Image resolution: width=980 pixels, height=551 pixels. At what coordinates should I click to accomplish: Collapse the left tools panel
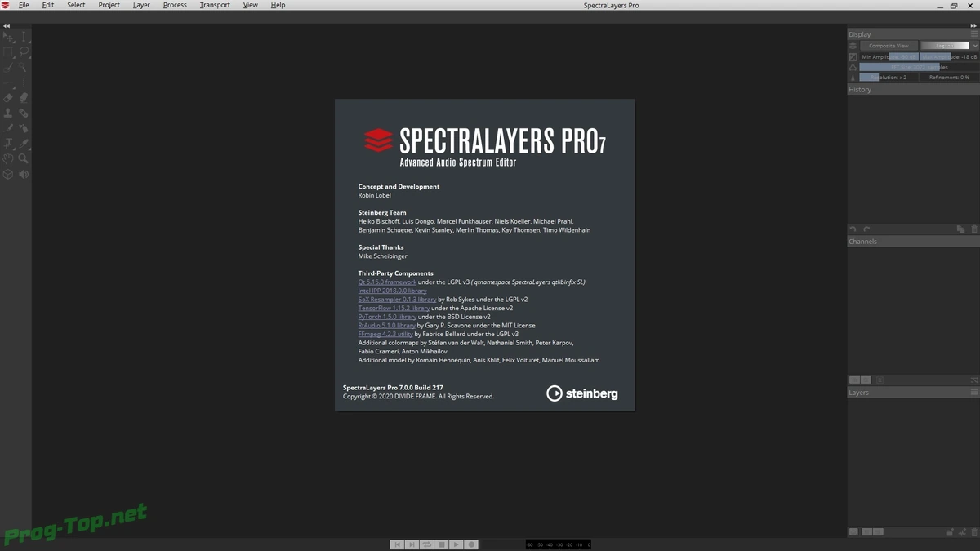point(7,26)
